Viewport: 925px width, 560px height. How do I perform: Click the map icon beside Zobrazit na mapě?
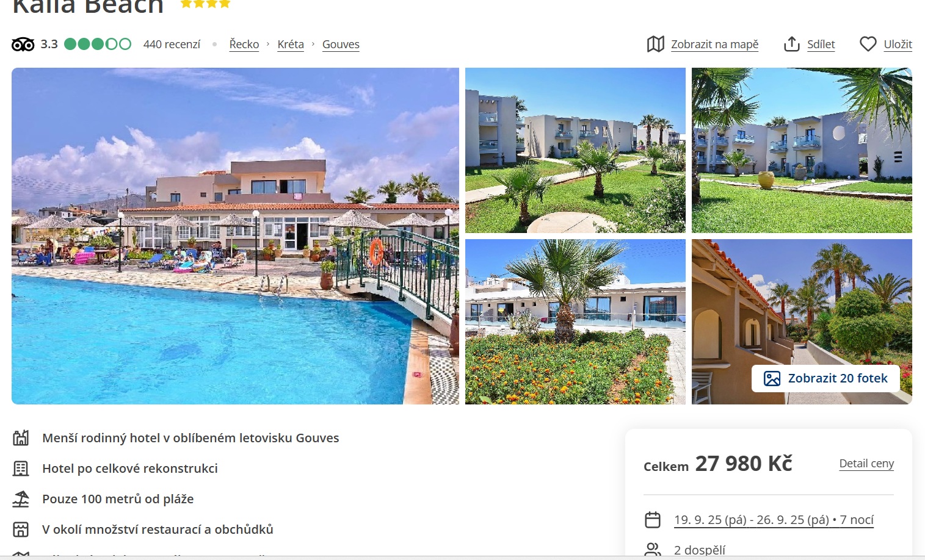pyautogui.click(x=655, y=44)
